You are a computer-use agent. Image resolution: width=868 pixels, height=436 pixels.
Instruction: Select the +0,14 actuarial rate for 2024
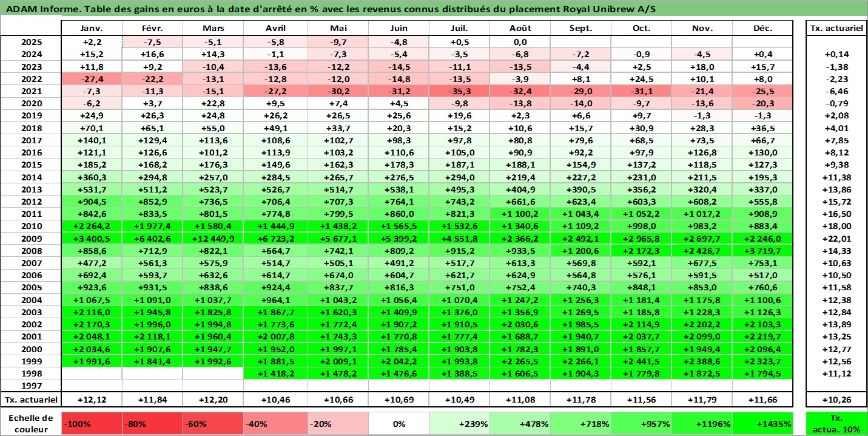[x=836, y=55]
